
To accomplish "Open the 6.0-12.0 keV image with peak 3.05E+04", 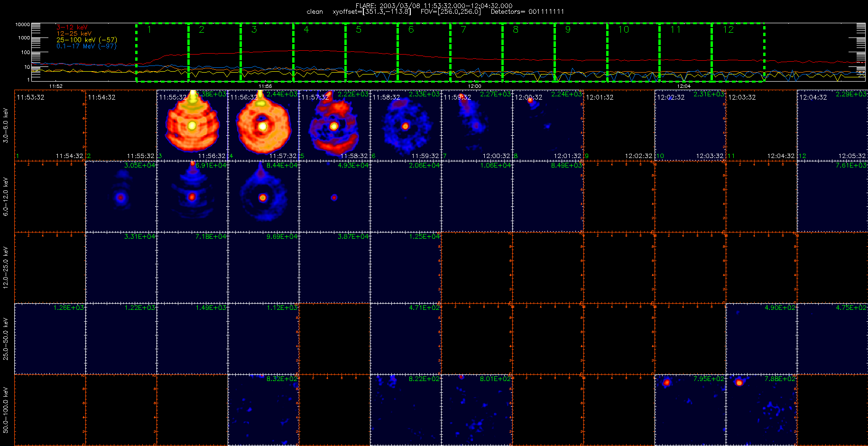I will tap(121, 196).
